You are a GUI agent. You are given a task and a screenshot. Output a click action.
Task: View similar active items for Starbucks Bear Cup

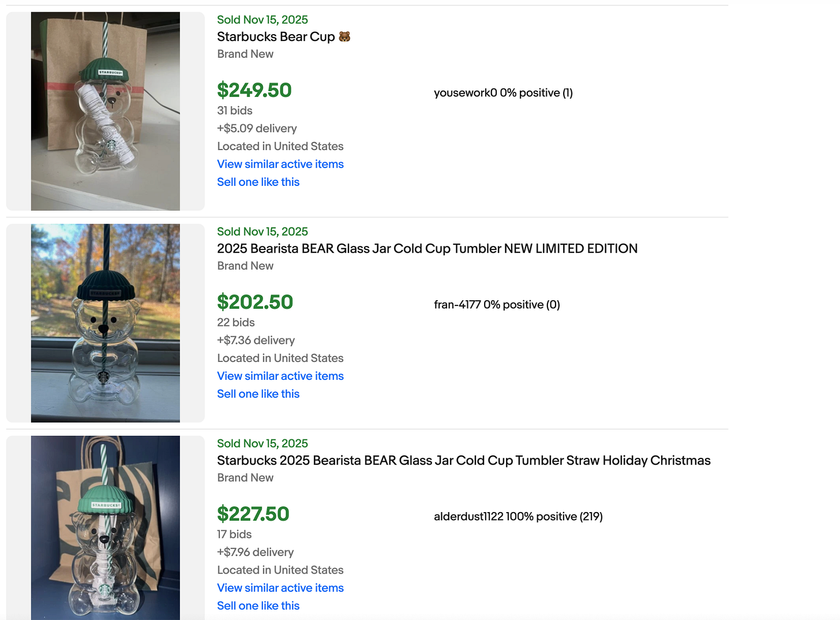[280, 164]
